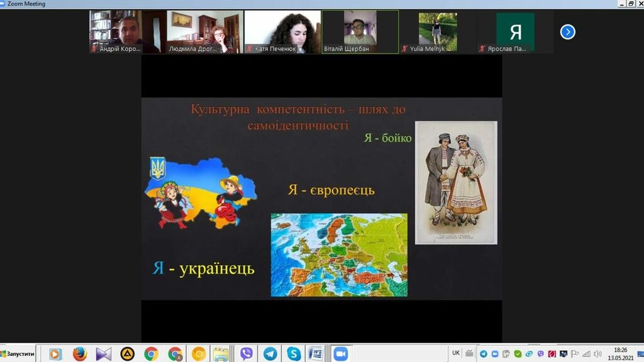Launch Telegram from the taskbar
The image size is (644, 362).
point(270,354)
